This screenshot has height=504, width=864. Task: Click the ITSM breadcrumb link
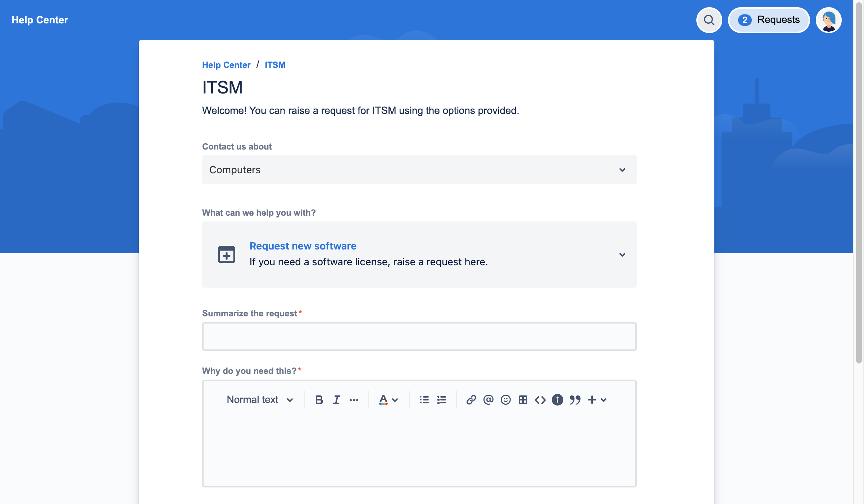pyautogui.click(x=276, y=65)
